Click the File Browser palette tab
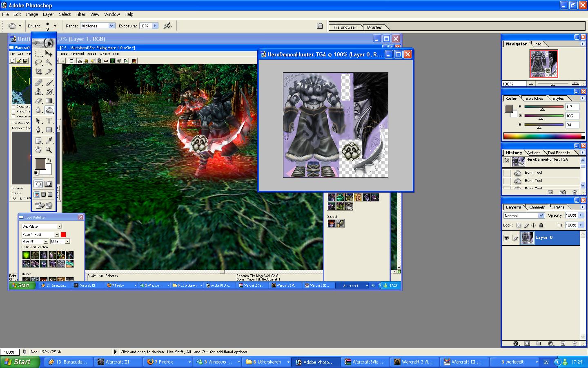Viewport: 588px width, 368px height. point(345,27)
